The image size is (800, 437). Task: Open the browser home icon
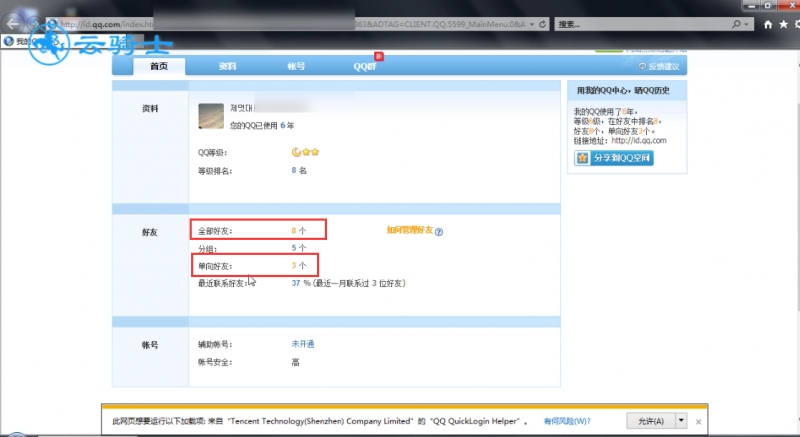pos(767,24)
